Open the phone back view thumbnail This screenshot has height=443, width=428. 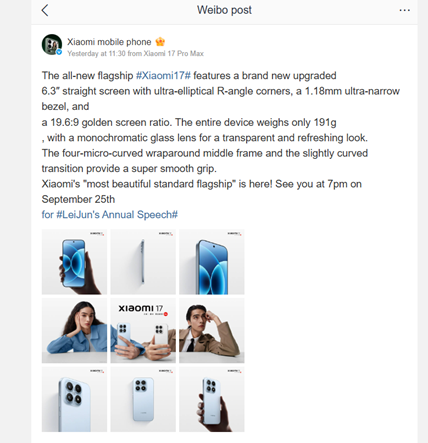tap(143, 399)
